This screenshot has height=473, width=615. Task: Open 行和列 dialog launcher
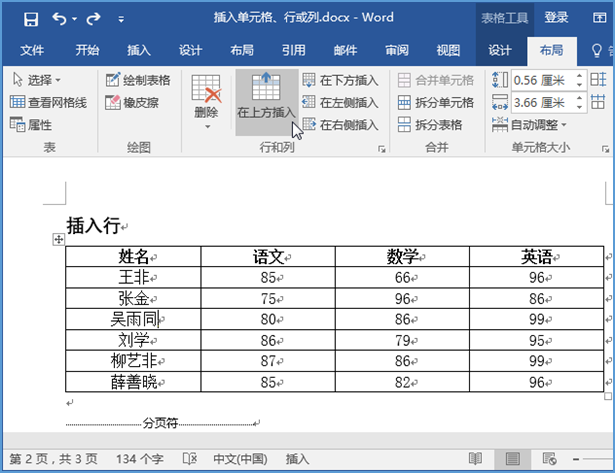[x=382, y=149]
